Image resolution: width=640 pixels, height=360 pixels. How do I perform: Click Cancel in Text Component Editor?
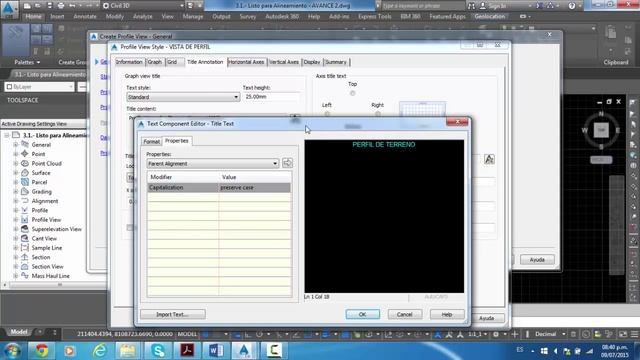404,314
